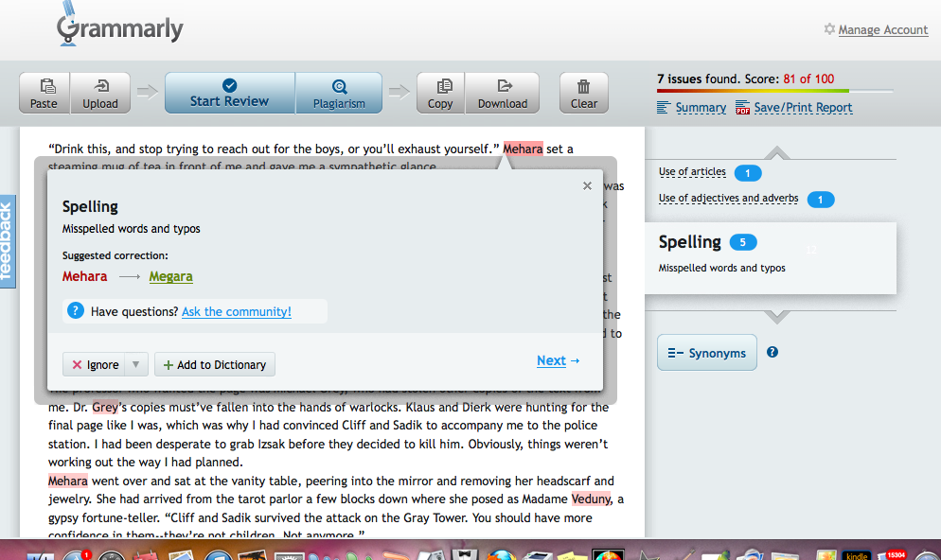Select highlighted word Veduny

[591, 499]
